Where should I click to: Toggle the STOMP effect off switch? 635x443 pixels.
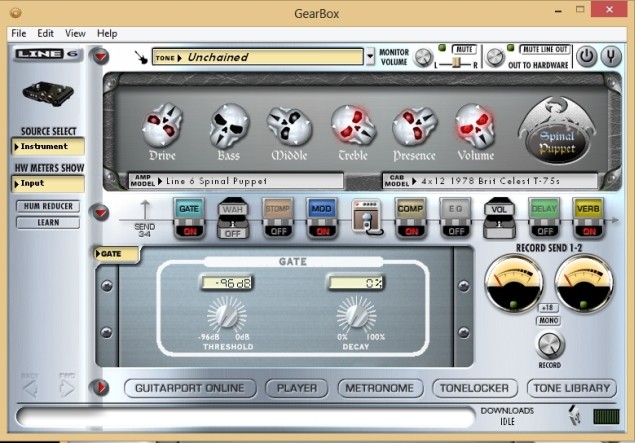(278, 231)
